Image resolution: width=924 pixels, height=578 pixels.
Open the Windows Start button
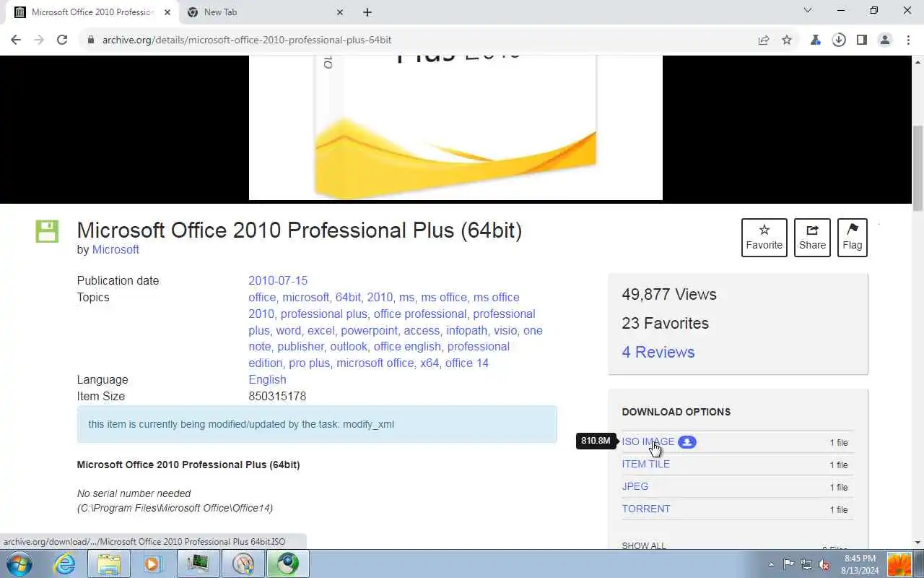pyautogui.click(x=19, y=564)
